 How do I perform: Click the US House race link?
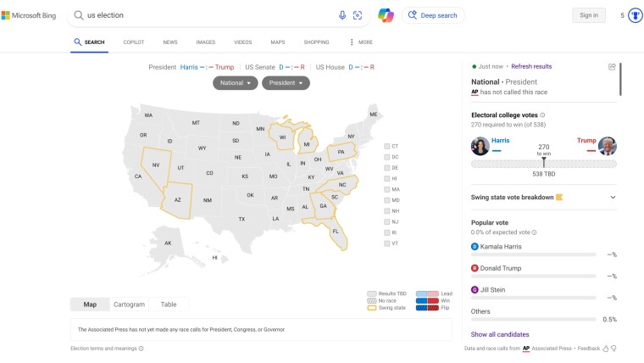click(x=345, y=67)
